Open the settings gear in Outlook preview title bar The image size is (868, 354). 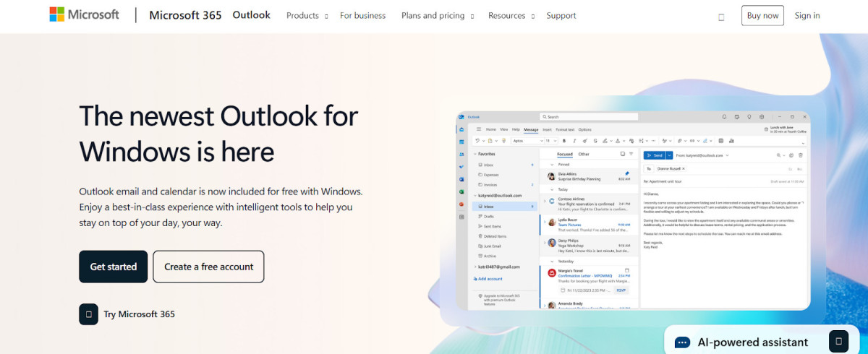click(x=762, y=117)
